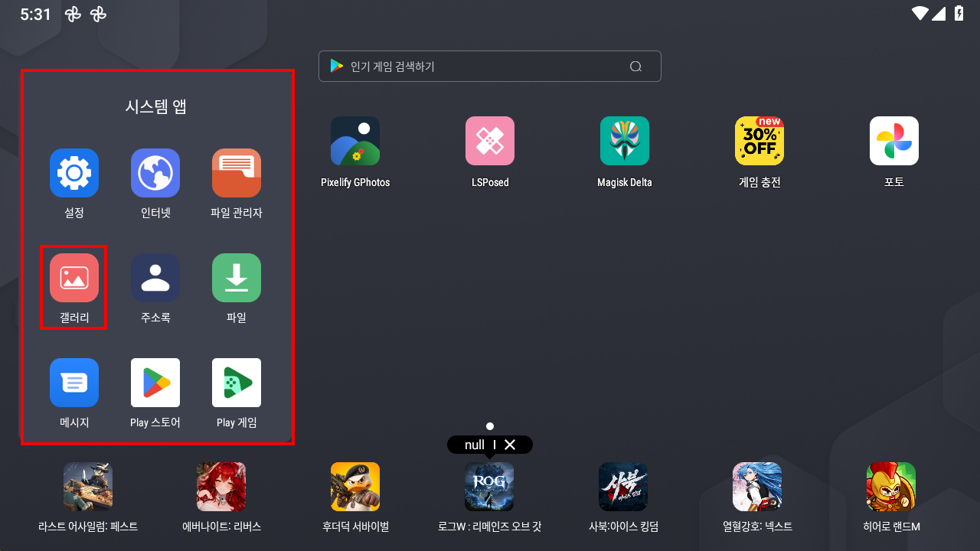Launch 사북:아이스 킹덤 game

coord(623,487)
